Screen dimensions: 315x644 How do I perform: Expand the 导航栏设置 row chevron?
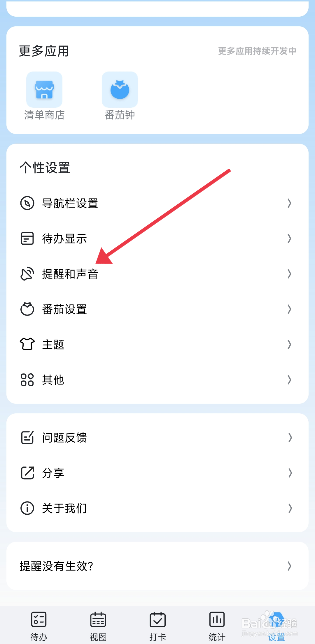289,203
